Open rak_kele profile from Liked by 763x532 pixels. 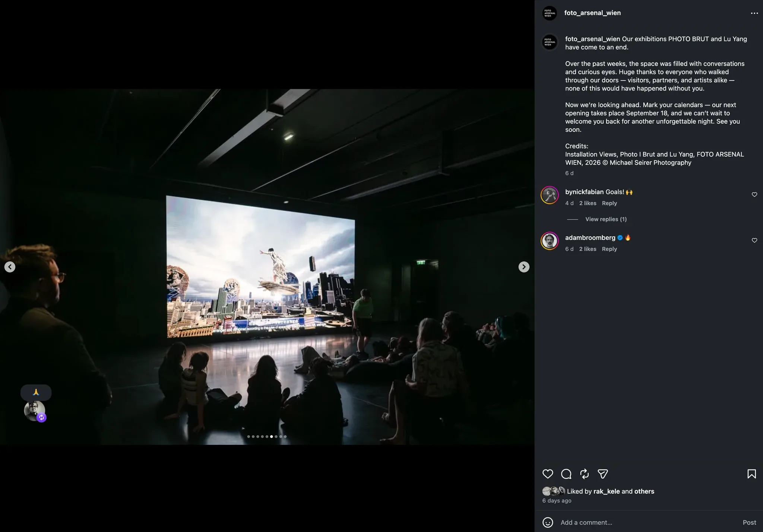607,491
